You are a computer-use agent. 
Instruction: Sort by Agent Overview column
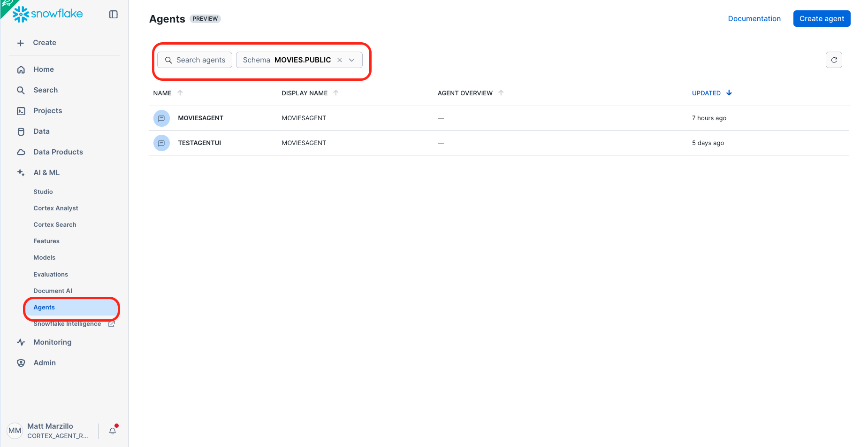point(465,93)
